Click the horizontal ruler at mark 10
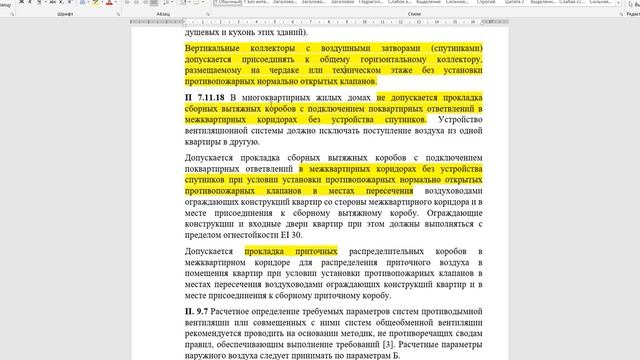 click(x=364, y=22)
